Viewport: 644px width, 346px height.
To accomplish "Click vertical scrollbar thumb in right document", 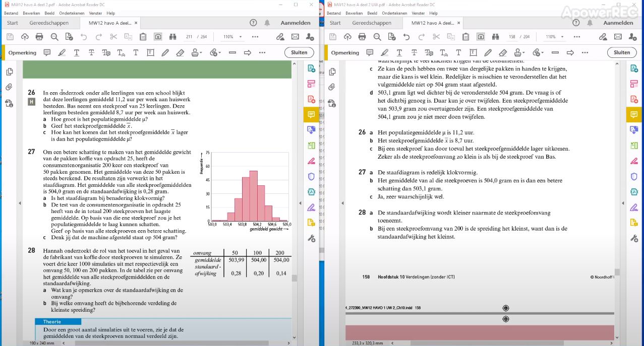I will (617, 272).
